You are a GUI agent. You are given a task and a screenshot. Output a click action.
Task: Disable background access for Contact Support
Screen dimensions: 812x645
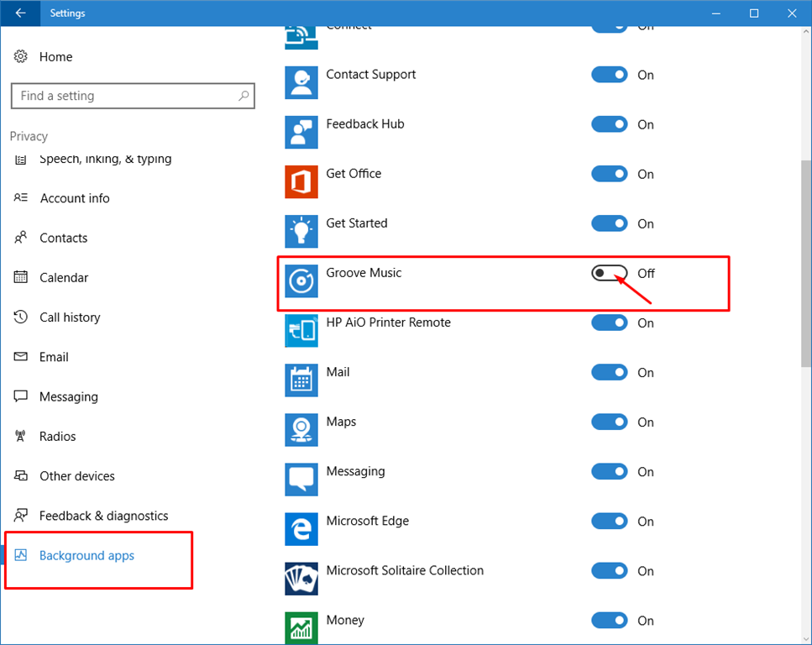pos(610,75)
